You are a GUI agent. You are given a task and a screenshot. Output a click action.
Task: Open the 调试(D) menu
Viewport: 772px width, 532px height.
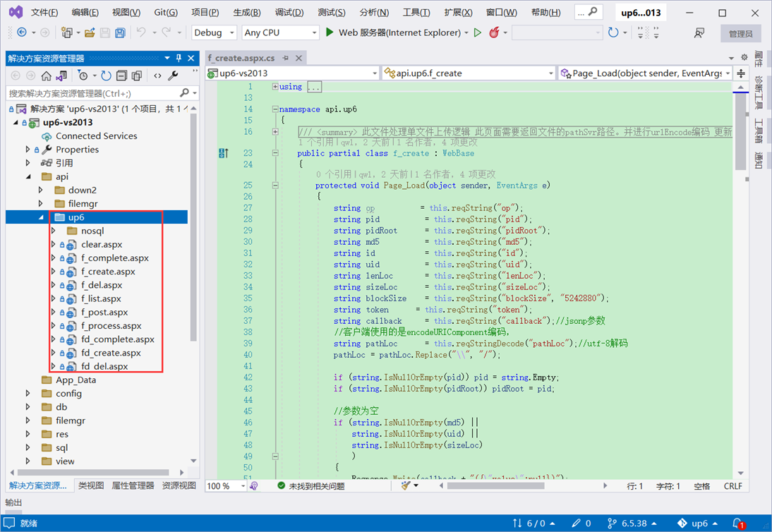click(289, 12)
